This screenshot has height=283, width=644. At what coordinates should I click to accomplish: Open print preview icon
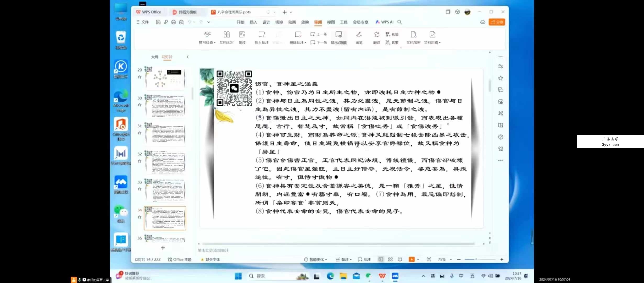181,22
